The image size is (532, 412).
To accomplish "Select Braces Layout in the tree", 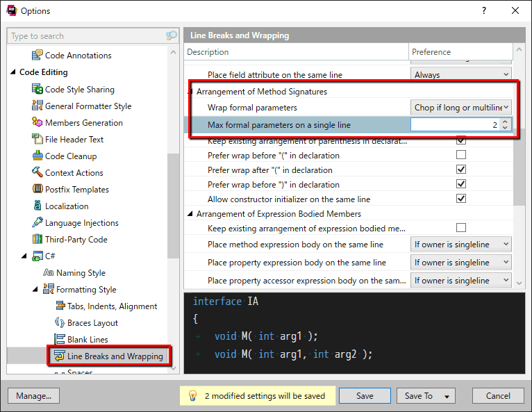I will (92, 323).
